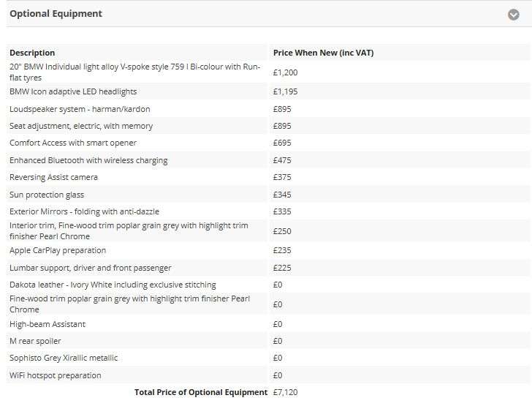Click the Reversing Assist camera entry

coord(53,177)
